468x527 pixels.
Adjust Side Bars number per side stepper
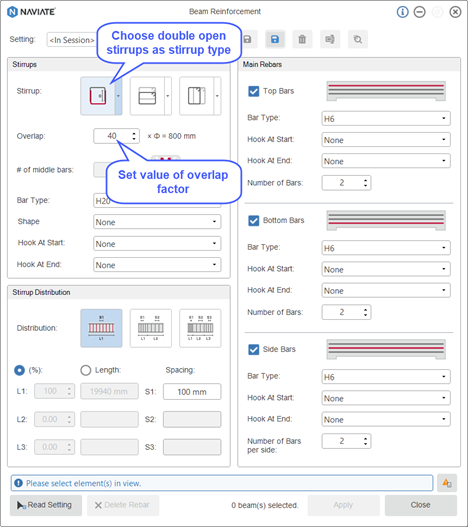[x=365, y=441]
